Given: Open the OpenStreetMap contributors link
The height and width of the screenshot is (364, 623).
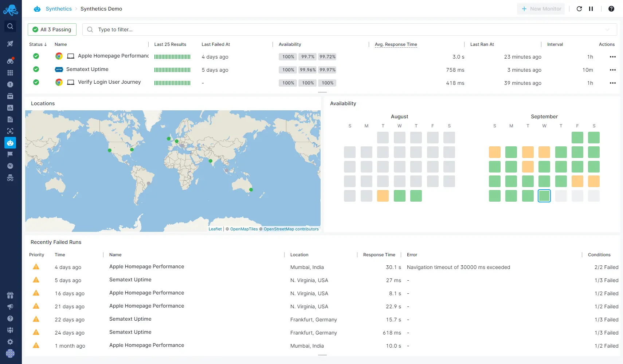Looking at the screenshot, I should click(291, 229).
